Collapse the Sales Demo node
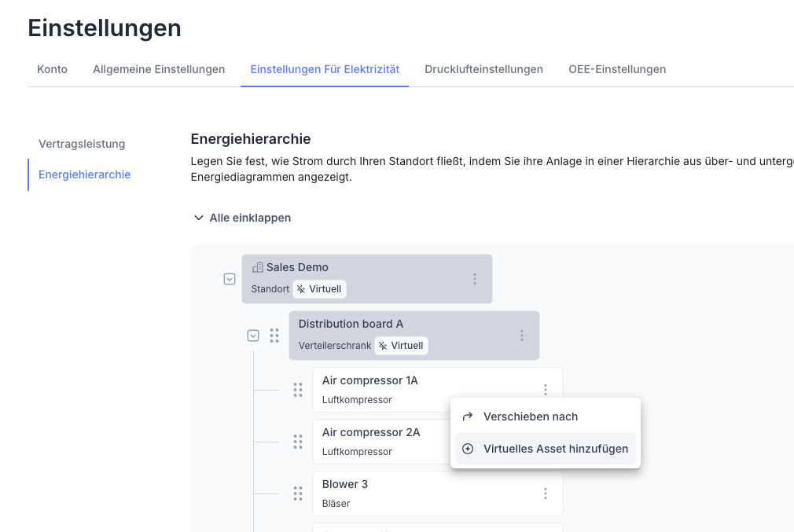The width and height of the screenshot is (794, 532). click(x=230, y=279)
